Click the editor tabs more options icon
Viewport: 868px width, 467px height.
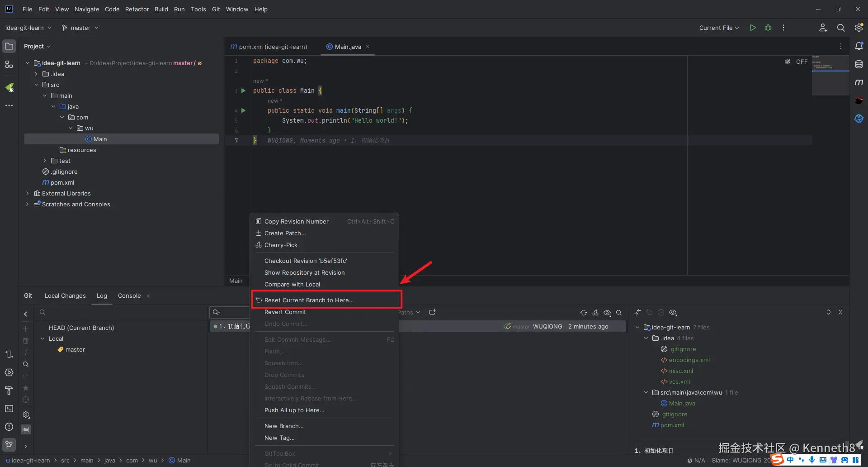(841, 46)
